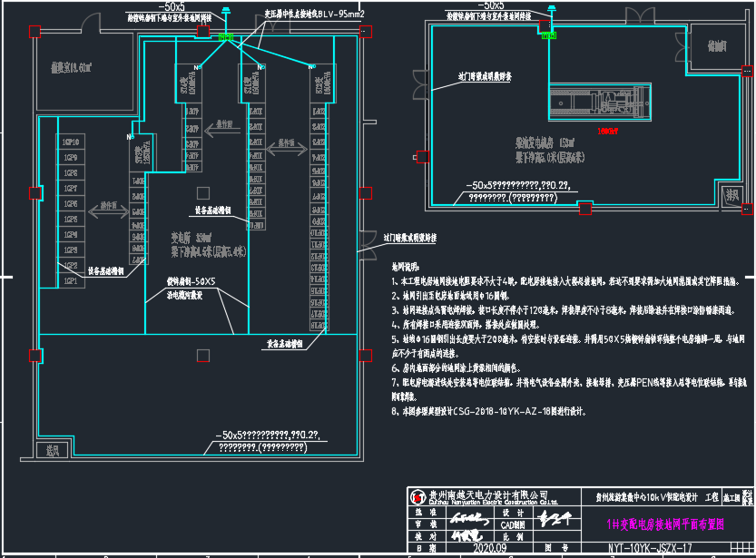Click the 贵州南越天电力设计有限公司 company name
This screenshot has height=558, width=756.
pyautogui.click(x=488, y=494)
